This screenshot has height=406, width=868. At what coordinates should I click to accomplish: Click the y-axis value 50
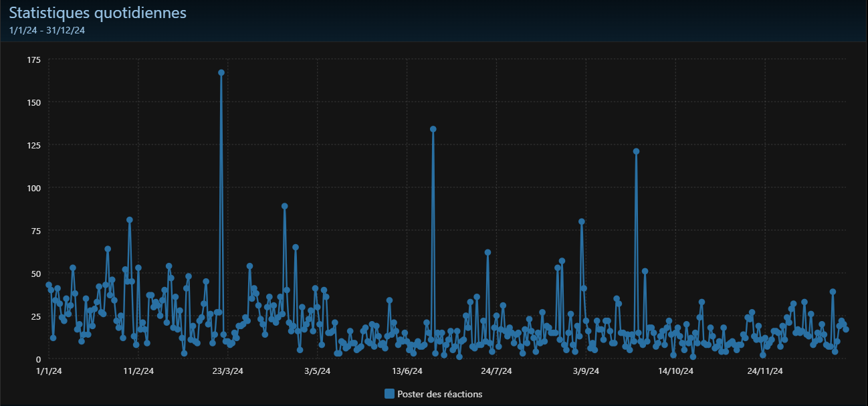click(36, 274)
